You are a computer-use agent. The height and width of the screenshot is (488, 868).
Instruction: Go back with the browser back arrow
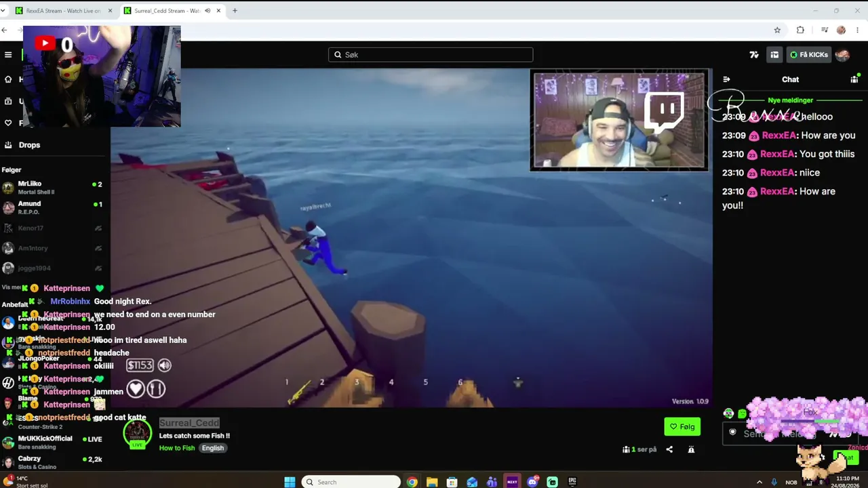[x=4, y=30]
